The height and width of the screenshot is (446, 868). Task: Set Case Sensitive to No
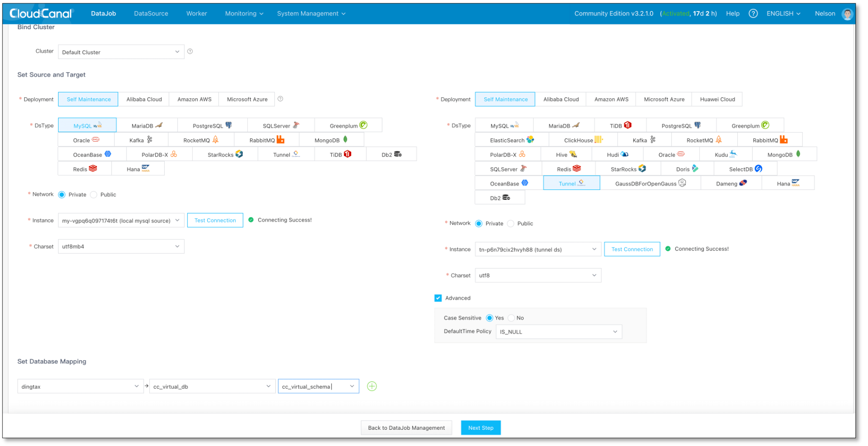tap(511, 318)
